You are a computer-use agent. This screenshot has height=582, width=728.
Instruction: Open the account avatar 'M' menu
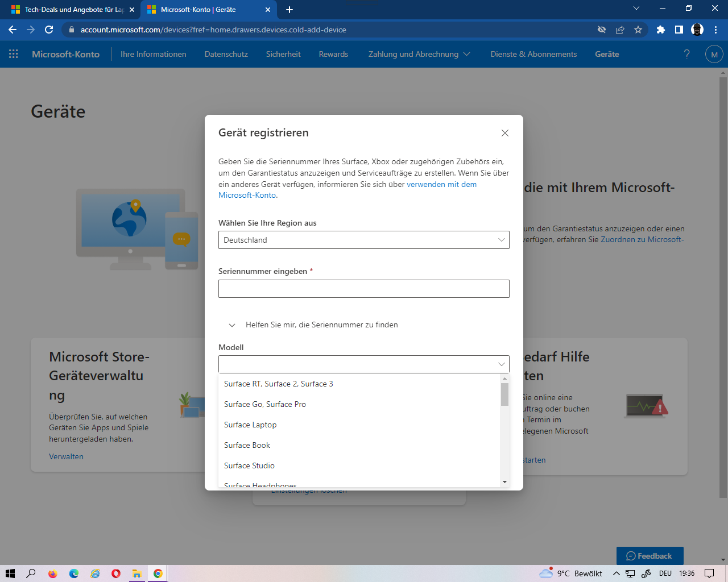pos(714,54)
